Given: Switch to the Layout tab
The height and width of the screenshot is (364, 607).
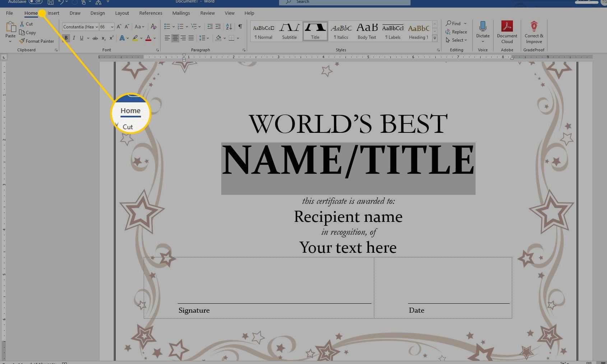Looking at the screenshot, I should pyautogui.click(x=122, y=13).
